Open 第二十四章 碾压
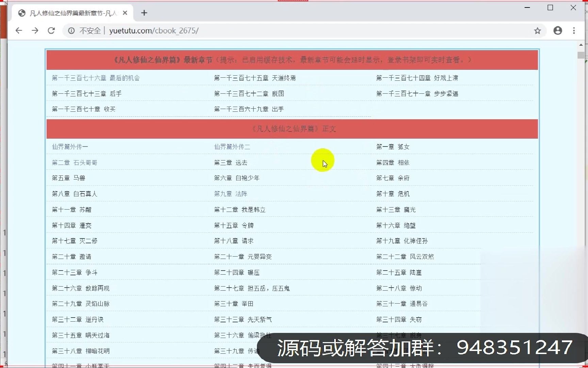Screen dimensions: 588x368 [237, 273]
